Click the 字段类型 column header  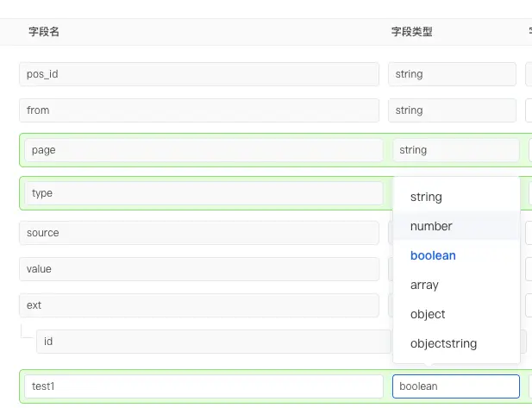411,32
